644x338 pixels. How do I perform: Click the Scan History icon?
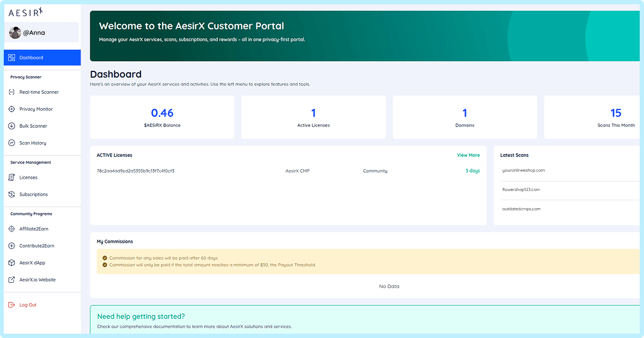[12, 143]
